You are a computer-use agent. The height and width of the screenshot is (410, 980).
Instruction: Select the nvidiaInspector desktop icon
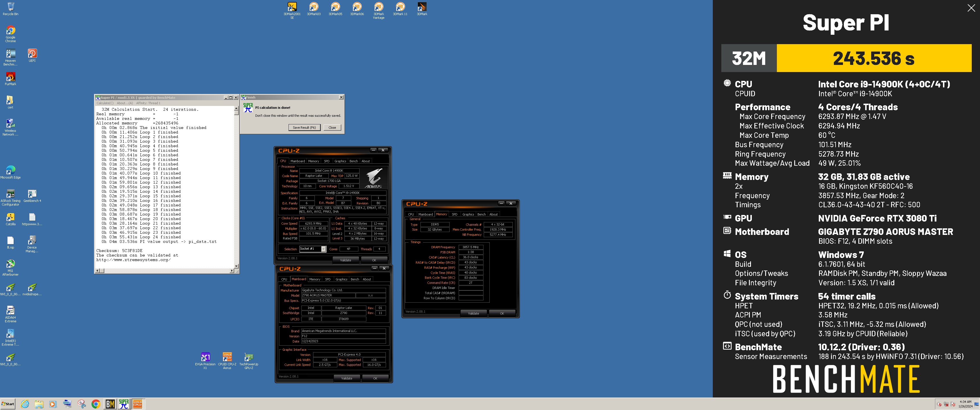[x=32, y=289]
